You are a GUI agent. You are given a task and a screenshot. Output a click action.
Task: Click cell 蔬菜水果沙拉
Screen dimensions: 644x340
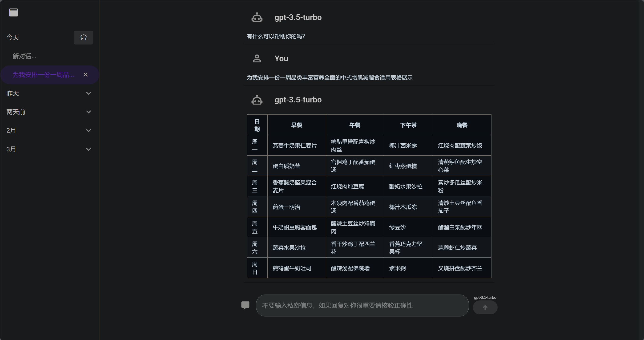click(297, 247)
